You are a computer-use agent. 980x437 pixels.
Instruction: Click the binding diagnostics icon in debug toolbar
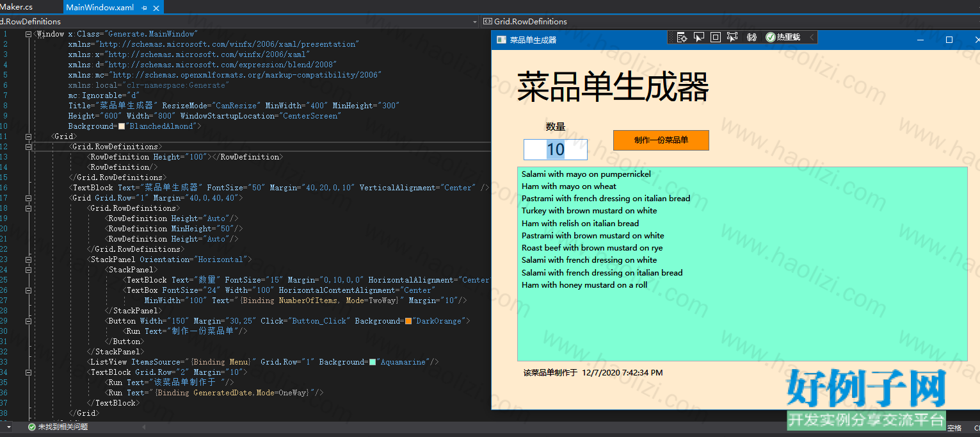point(751,38)
